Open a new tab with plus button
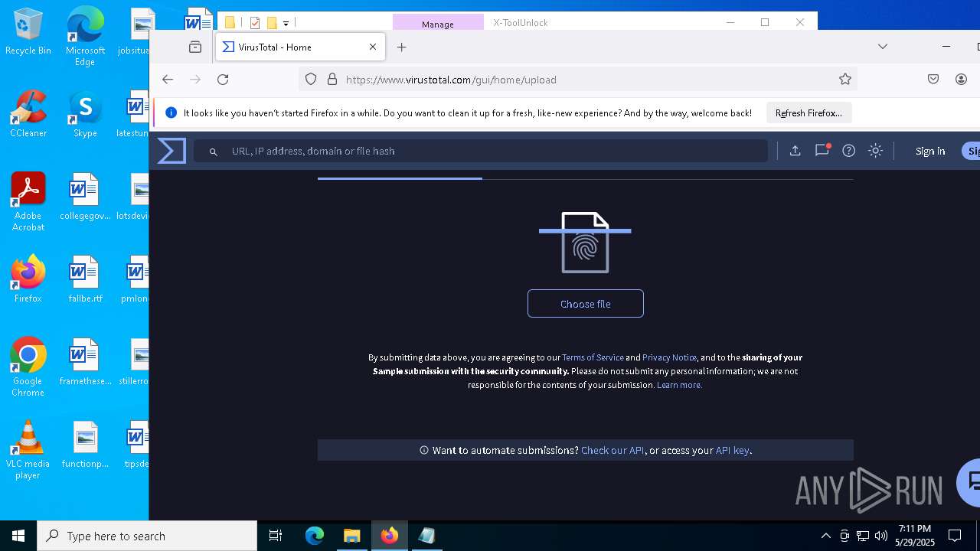The height and width of the screenshot is (551, 980). [401, 47]
